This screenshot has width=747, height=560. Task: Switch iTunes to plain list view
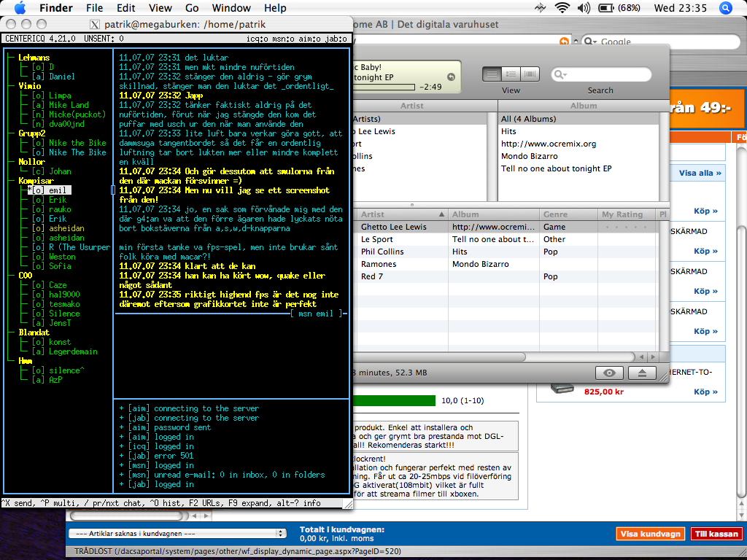click(x=492, y=74)
